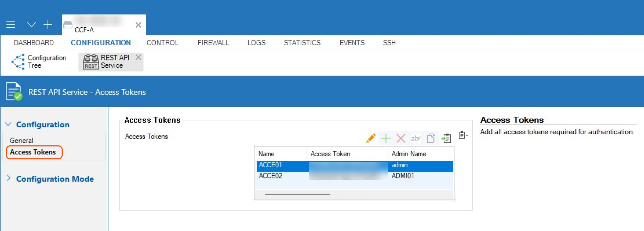Open the hamburger menu in the title bar
644x231 pixels.
click(11, 24)
